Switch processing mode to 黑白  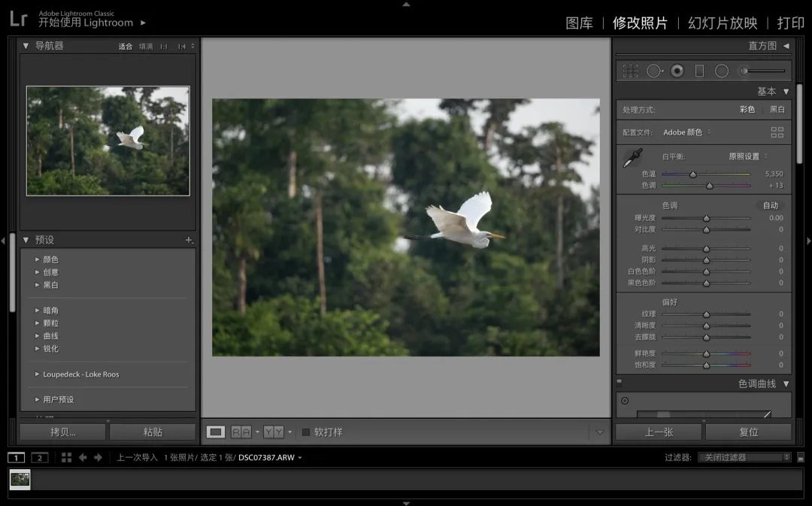click(x=777, y=110)
